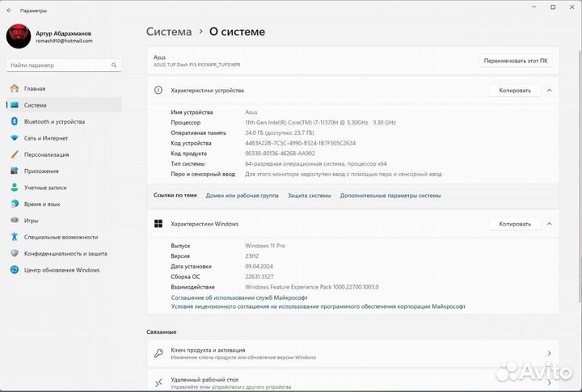Open Удаленный рабочий стол entry title
This screenshot has width=582, height=392.
tap(205, 380)
